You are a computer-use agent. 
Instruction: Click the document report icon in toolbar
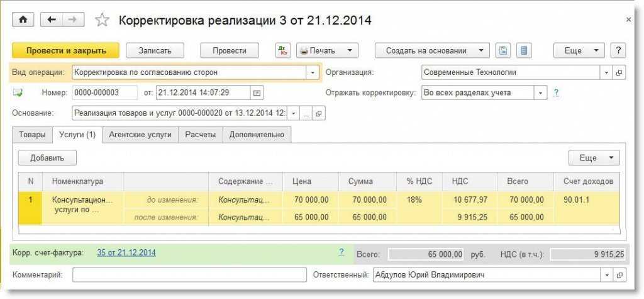pyautogui.click(x=502, y=51)
